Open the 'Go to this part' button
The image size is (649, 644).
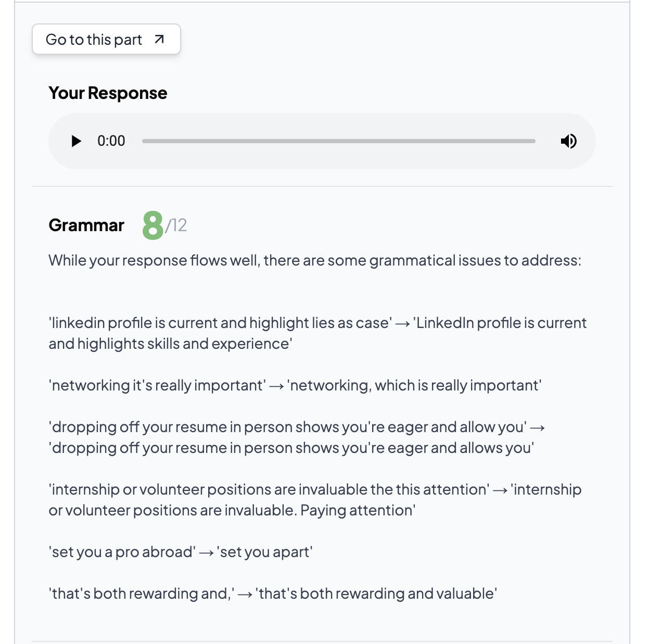(106, 39)
